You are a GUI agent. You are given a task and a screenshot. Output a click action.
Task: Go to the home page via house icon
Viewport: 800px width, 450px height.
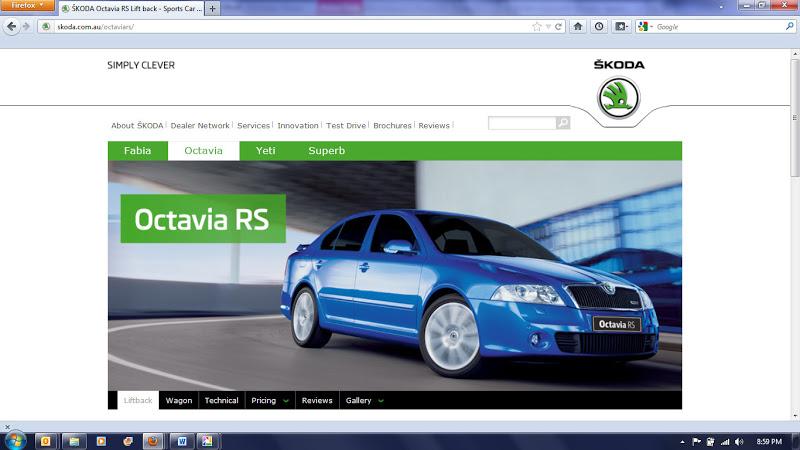(578, 27)
